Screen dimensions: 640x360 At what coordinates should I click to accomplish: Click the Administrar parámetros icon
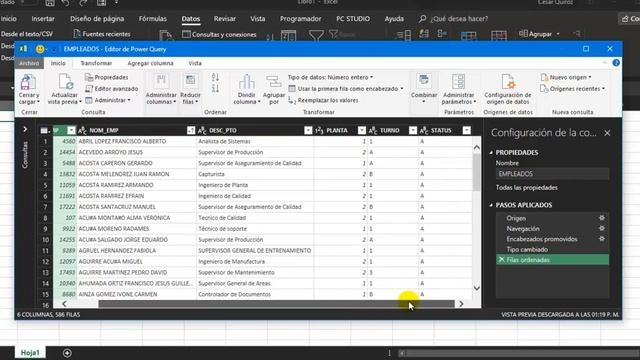(458, 82)
